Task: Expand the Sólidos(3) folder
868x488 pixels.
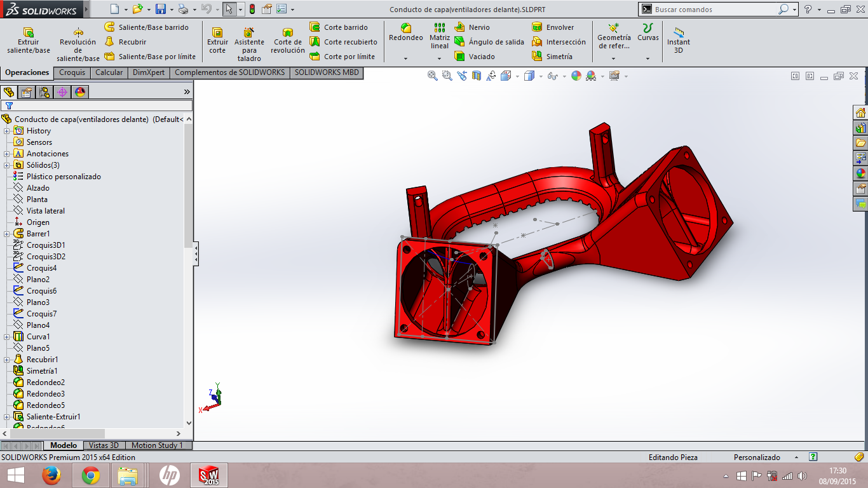Action: [x=7, y=165]
